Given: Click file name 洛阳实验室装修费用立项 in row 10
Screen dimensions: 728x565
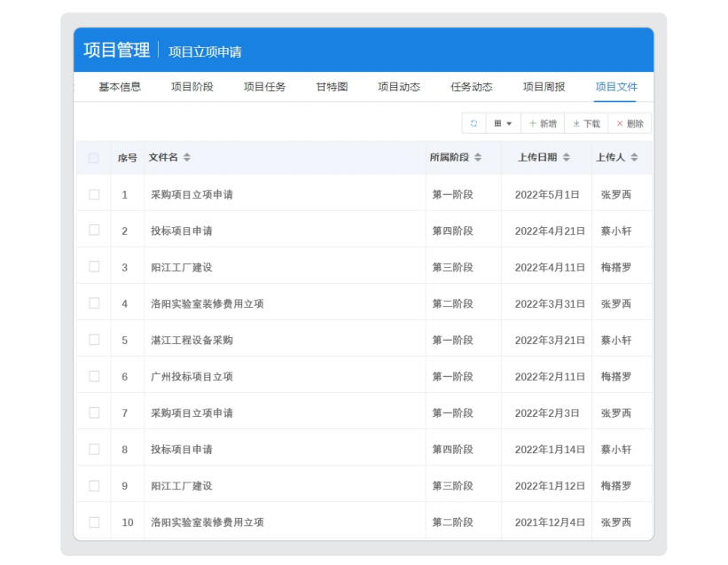Looking at the screenshot, I should (207, 522).
